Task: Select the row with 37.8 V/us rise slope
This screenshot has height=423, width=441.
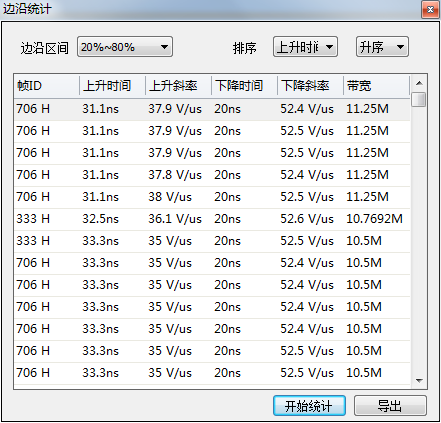Action: tap(212, 175)
